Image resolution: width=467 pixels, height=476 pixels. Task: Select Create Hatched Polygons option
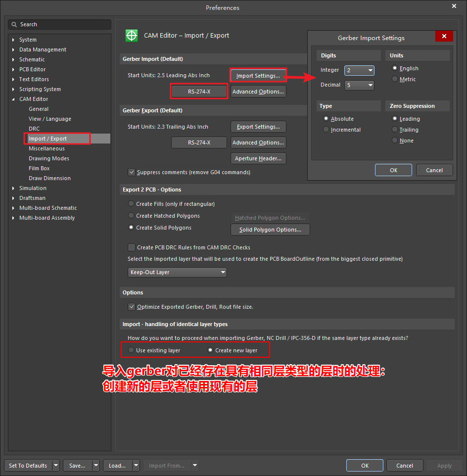131,216
